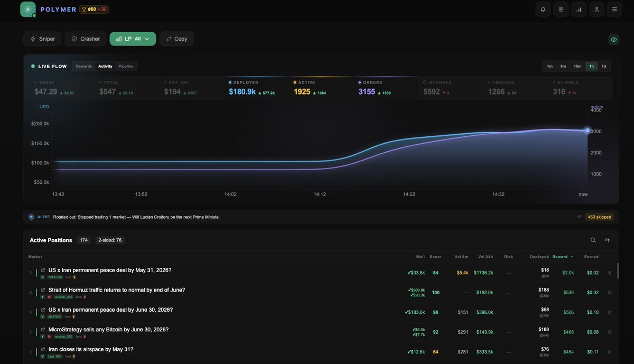Open the bar chart stats icon

tap(579, 9)
